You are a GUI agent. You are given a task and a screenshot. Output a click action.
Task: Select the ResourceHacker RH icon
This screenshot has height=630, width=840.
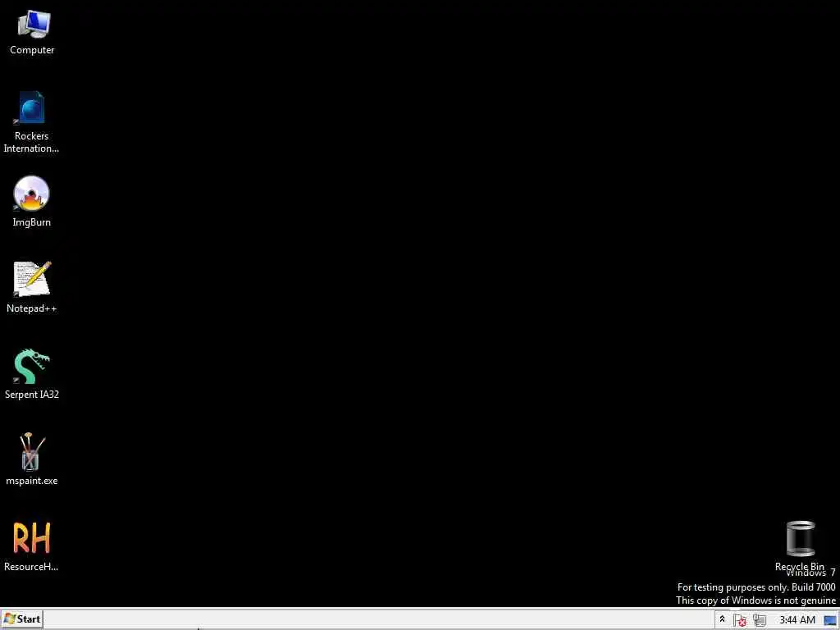pyautogui.click(x=32, y=538)
